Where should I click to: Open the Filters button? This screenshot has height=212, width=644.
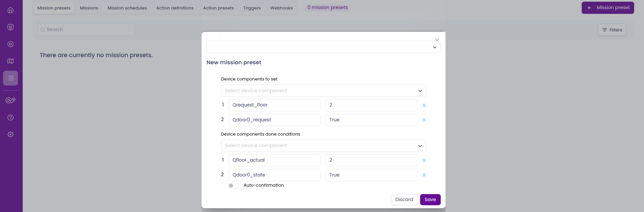pos(612,30)
